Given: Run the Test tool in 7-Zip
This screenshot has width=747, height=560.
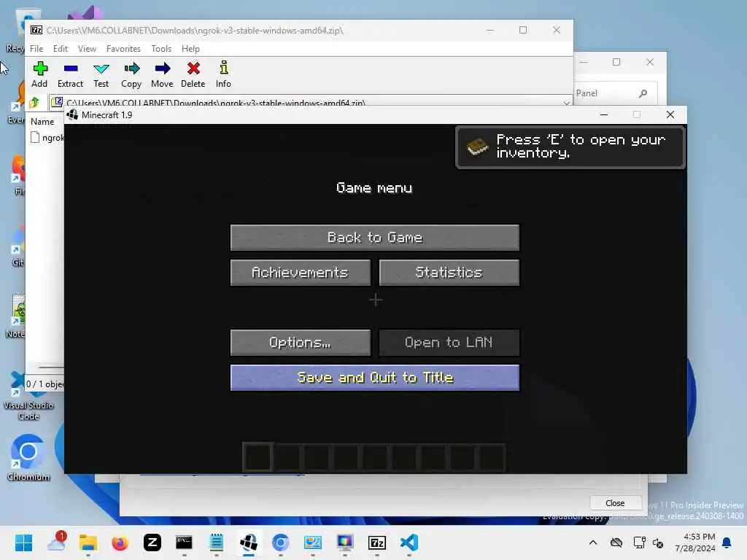Looking at the screenshot, I should [101, 74].
